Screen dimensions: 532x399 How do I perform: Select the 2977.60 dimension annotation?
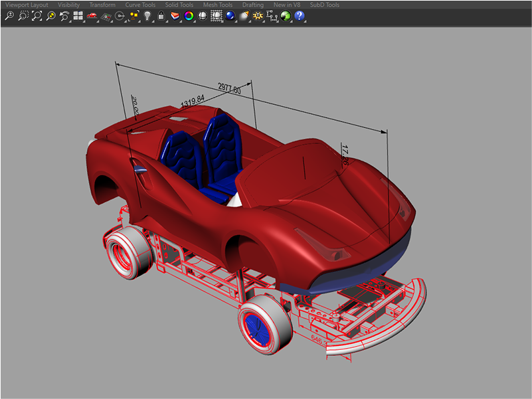[229, 90]
